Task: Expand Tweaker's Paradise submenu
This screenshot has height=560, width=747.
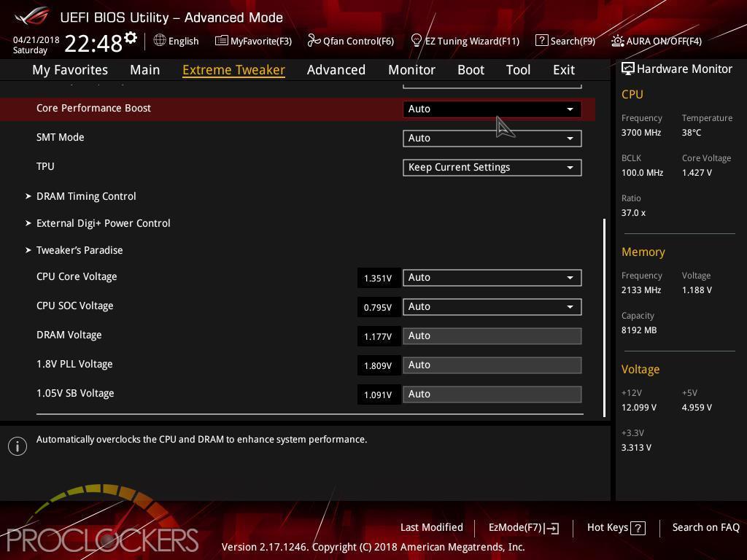Action: (74, 251)
